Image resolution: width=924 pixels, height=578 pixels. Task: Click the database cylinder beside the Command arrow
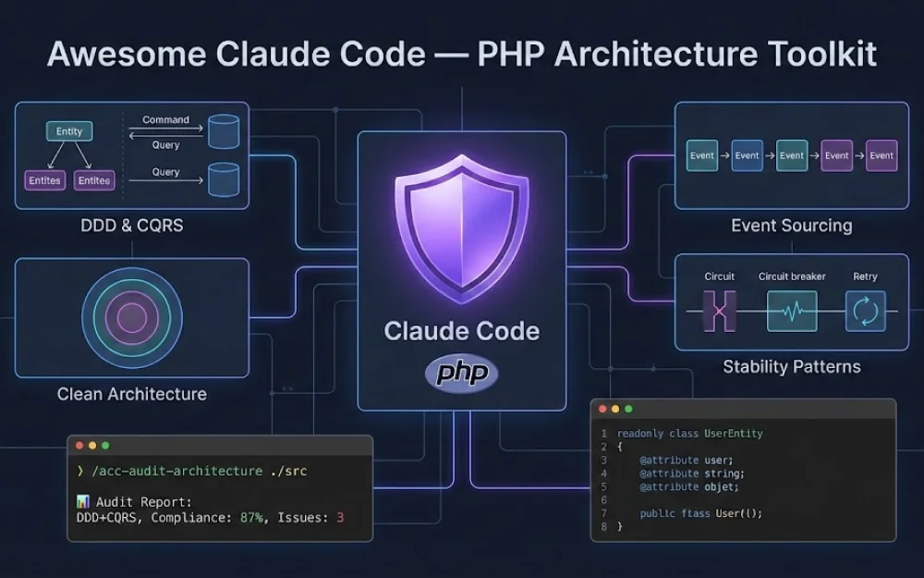click(x=224, y=131)
